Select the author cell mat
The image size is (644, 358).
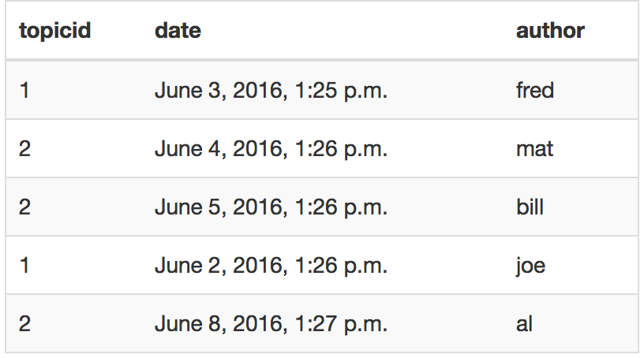click(x=534, y=148)
